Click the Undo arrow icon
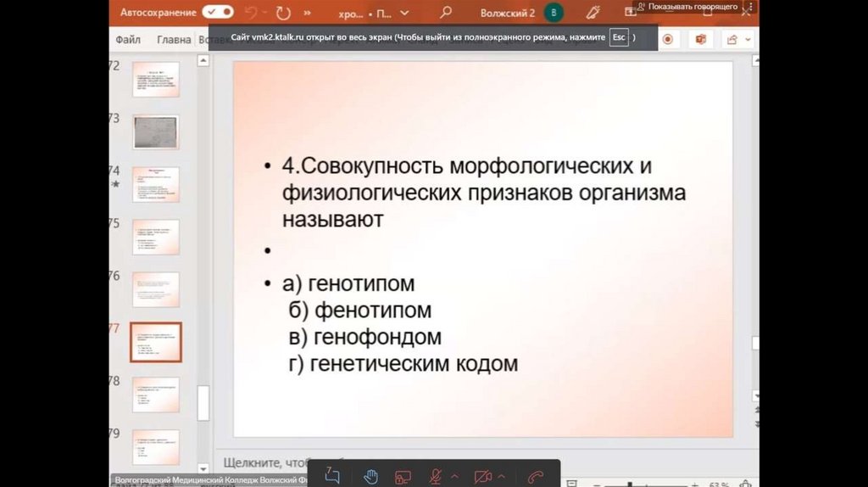 (x=251, y=12)
